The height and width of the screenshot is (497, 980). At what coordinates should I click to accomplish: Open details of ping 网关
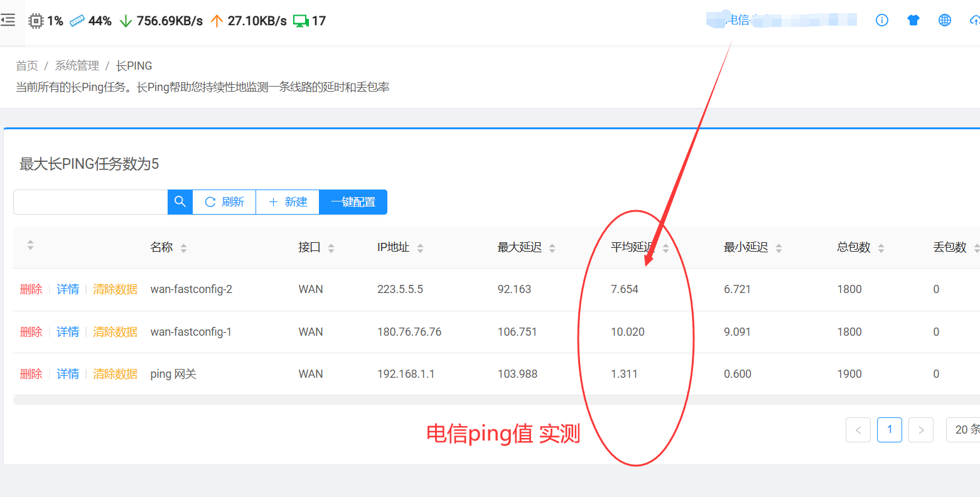tap(68, 374)
